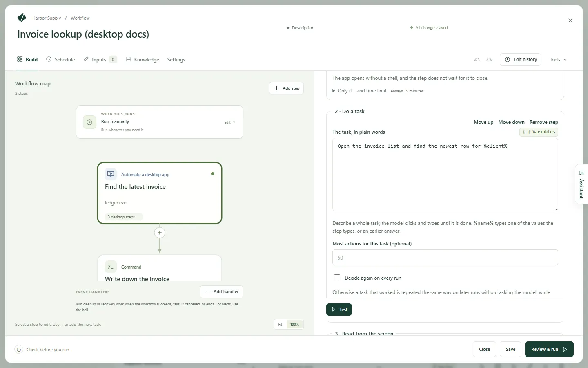Select the Write down the invoice step
Image resolution: width=588 pixels, height=368 pixels.
160,269
